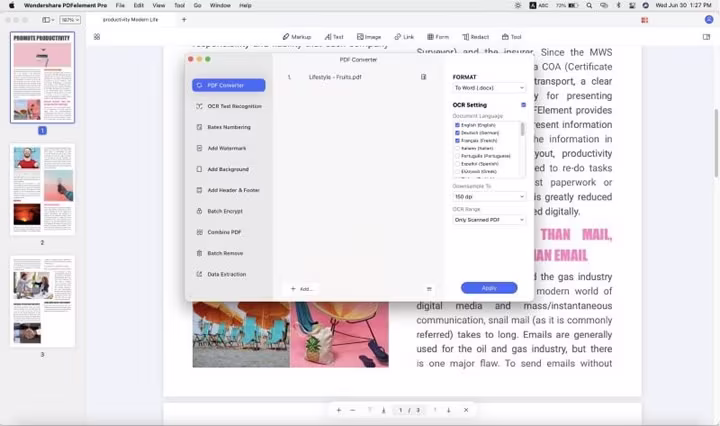The image size is (720, 426).
Task: Jump to the first page via the bottom bar arrow
Action: (370, 410)
